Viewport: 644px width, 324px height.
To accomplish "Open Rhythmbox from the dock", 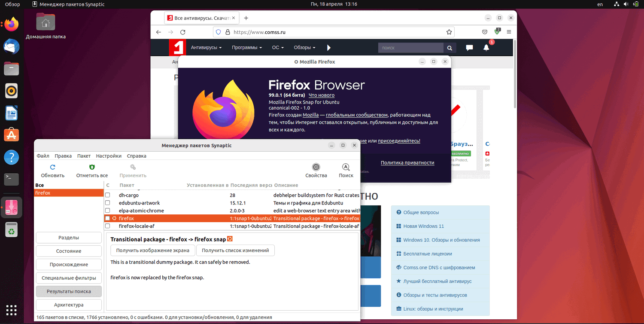I will (x=12, y=91).
